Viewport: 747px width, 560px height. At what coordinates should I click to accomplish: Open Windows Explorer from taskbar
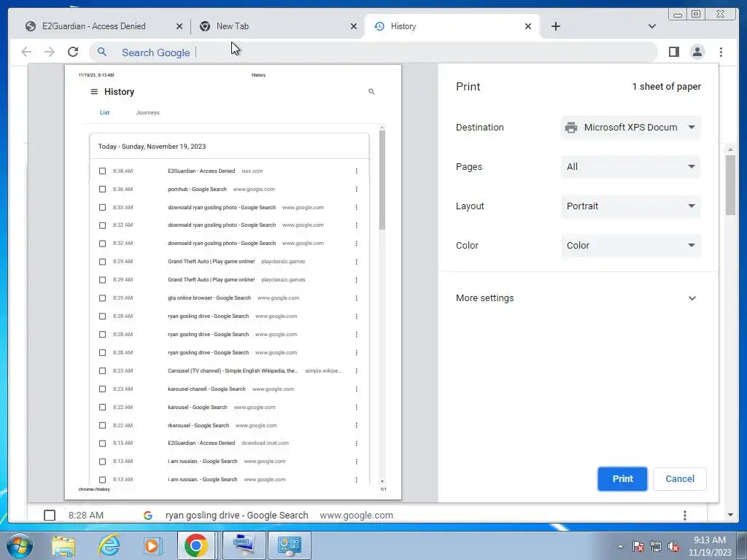pos(63,545)
